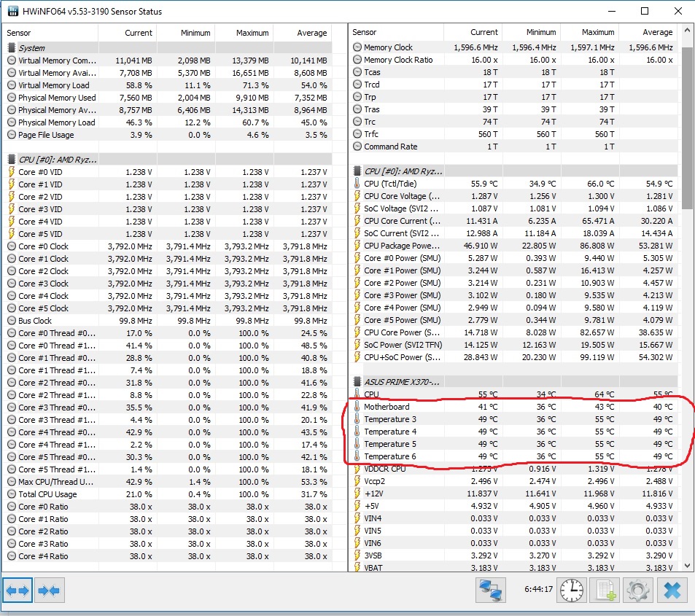Select the ASUS PRIME X370 group row
This screenshot has height=616, width=695.
tap(513, 382)
